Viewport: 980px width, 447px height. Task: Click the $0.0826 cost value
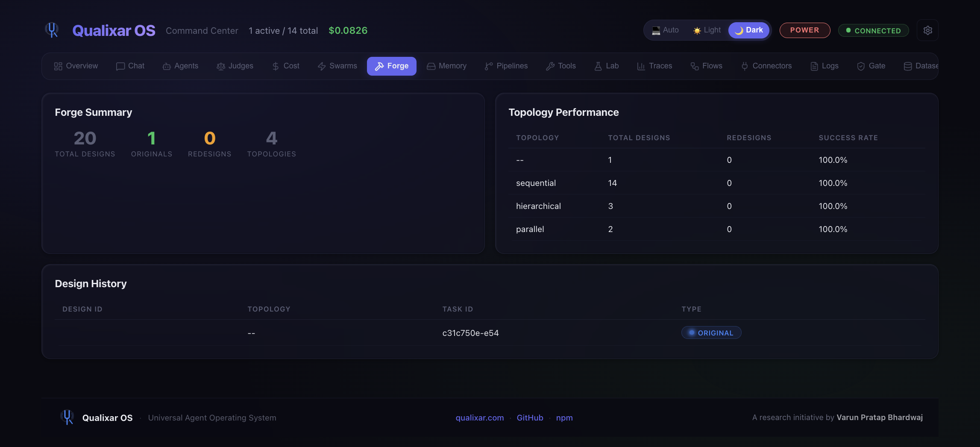348,30
